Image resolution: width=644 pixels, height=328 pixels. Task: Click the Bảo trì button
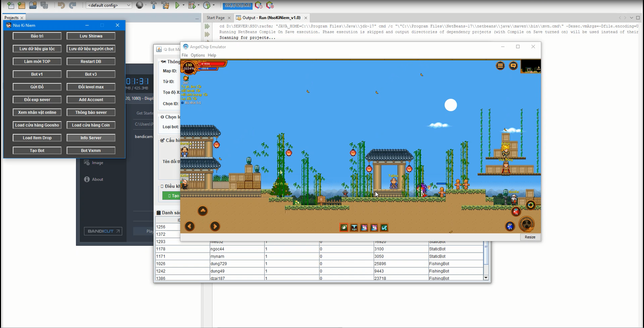[x=37, y=36]
